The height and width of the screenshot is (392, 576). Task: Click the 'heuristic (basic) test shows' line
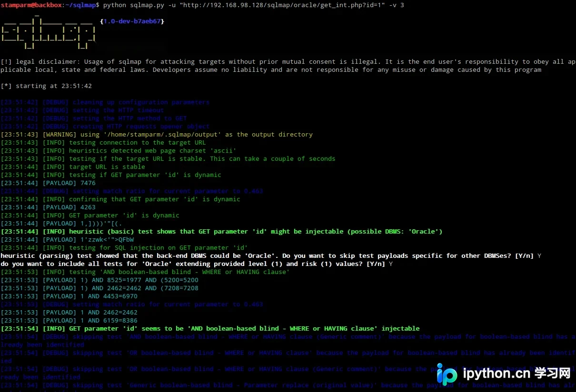(221, 232)
